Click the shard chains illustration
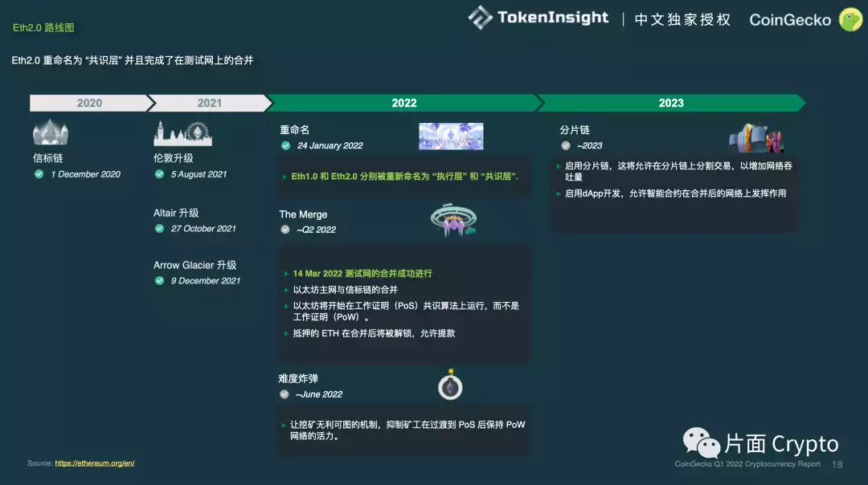 (x=757, y=138)
